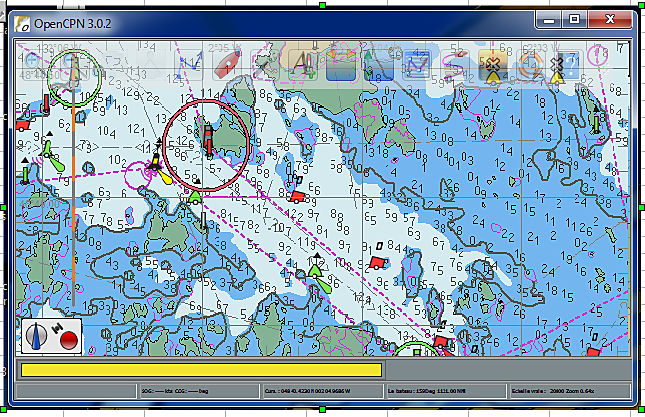Click the red GPS status circle
Viewport: 645px width, 417px height.
[x=68, y=340]
